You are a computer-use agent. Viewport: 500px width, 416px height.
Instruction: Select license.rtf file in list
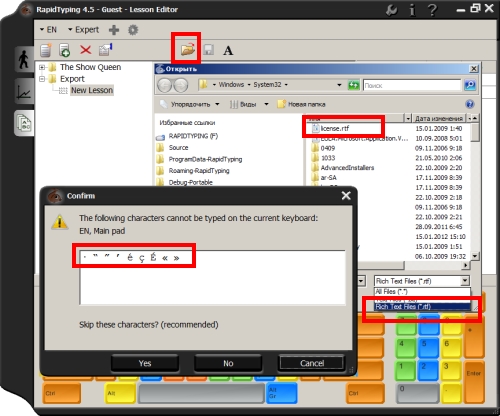(x=335, y=129)
